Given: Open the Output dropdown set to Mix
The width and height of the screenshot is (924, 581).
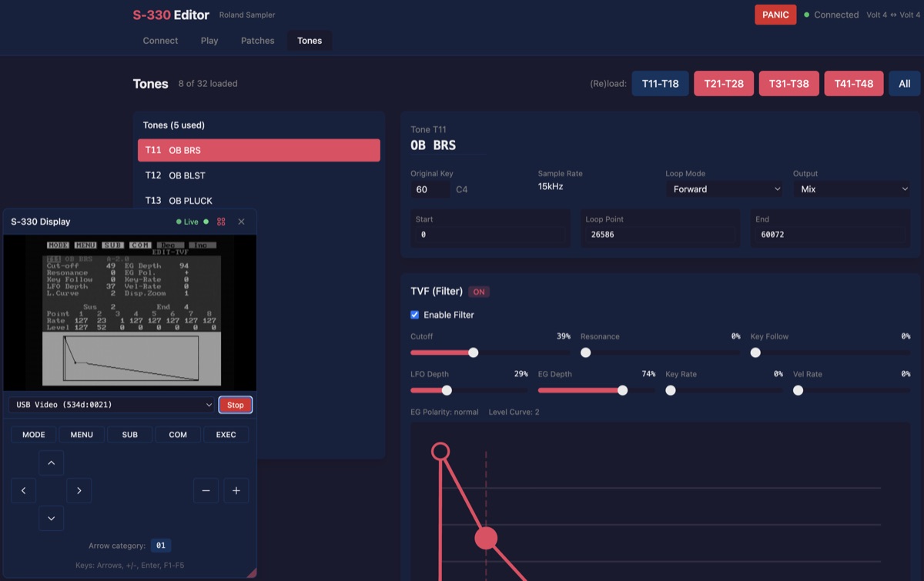Looking at the screenshot, I should [851, 189].
